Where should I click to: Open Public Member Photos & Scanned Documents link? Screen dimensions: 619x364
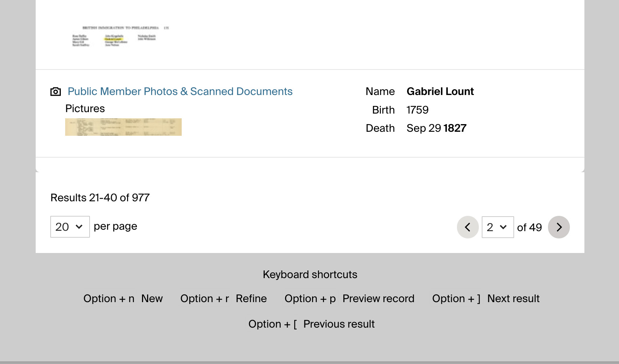point(180,91)
